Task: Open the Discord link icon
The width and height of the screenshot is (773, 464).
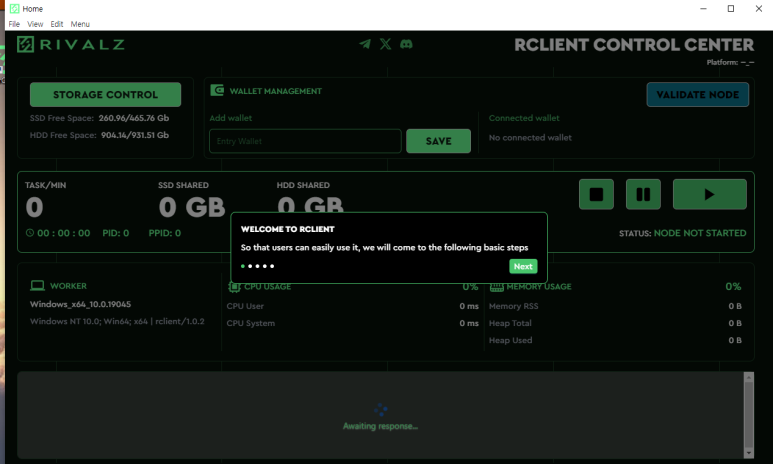Action: [x=406, y=44]
